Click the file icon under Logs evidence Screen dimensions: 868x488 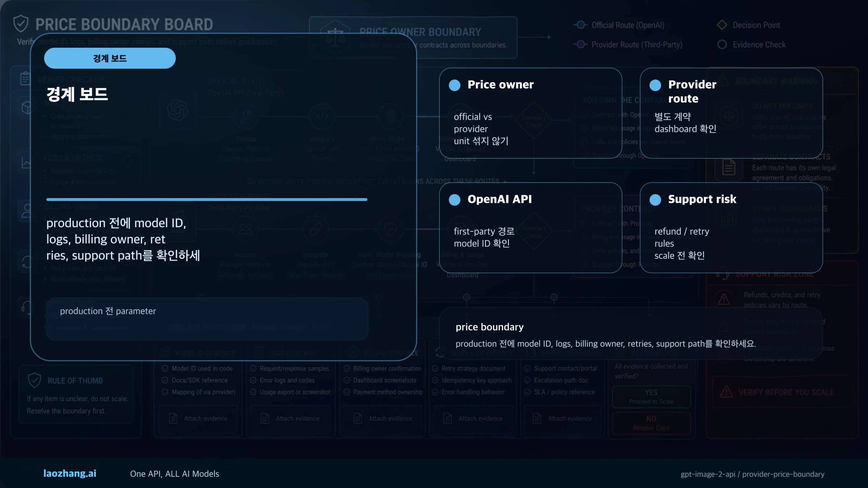click(x=265, y=418)
